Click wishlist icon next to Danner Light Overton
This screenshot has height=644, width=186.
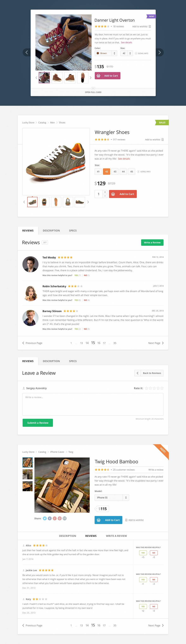coord(150,26)
